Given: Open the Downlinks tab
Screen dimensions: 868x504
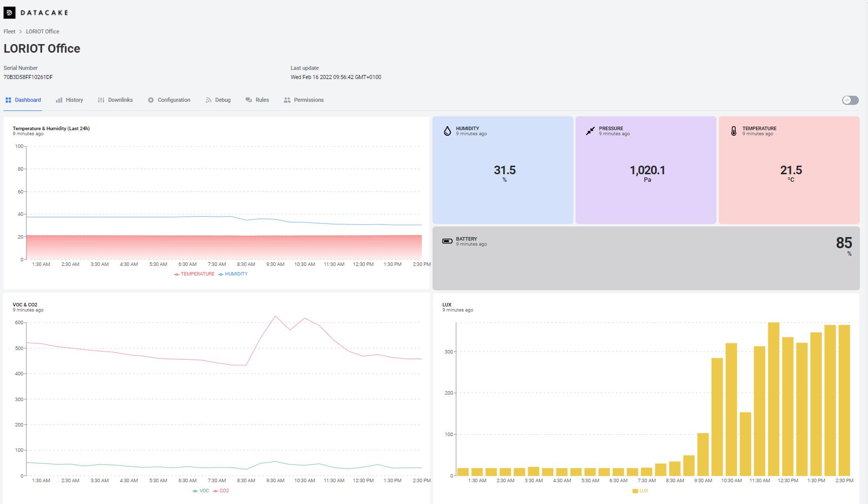Looking at the screenshot, I should pyautogui.click(x=115, y=100).
